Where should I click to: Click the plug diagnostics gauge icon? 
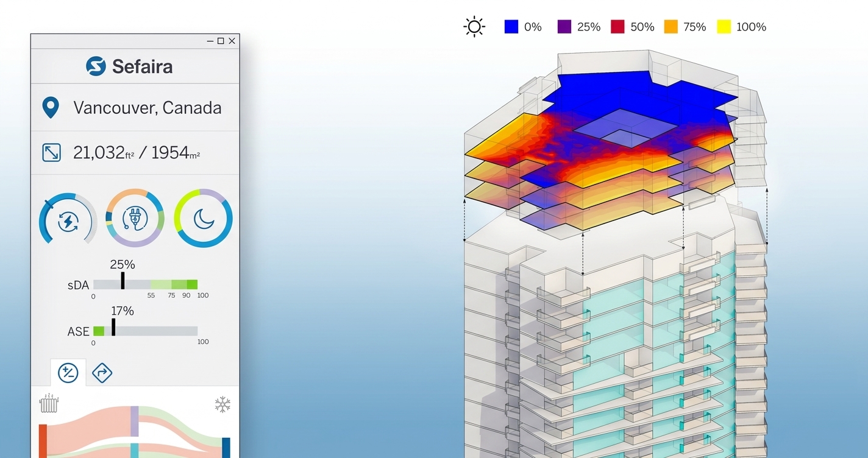point(135,218)
